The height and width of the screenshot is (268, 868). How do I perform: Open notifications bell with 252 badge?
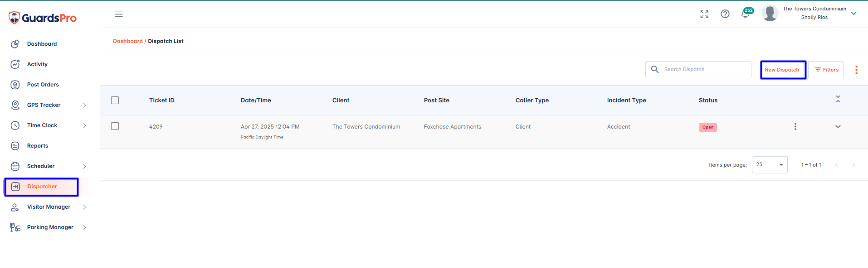tap(746, 13)
